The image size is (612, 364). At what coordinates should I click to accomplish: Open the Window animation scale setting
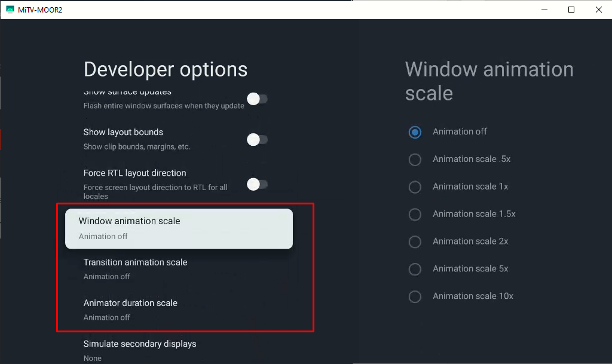tap(179, 229)
